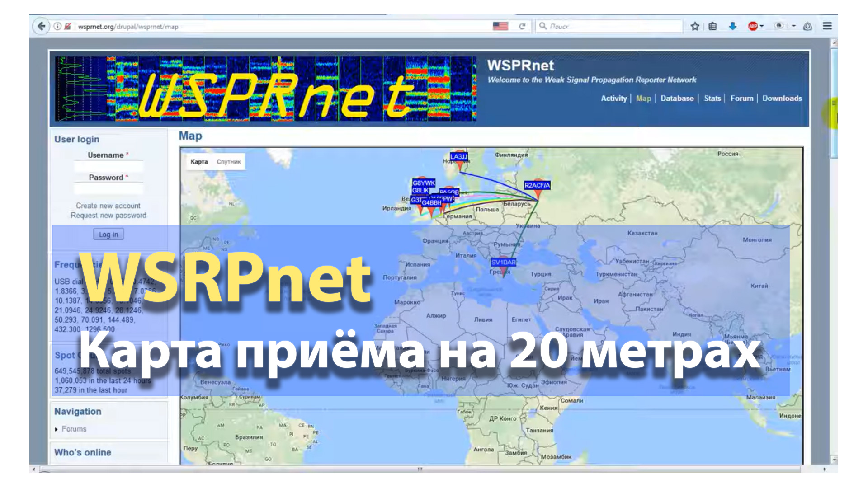Click the bookmark star icon
Viewport: 868px width, 488px height.
pyautogui.click(x=695, y=26)
